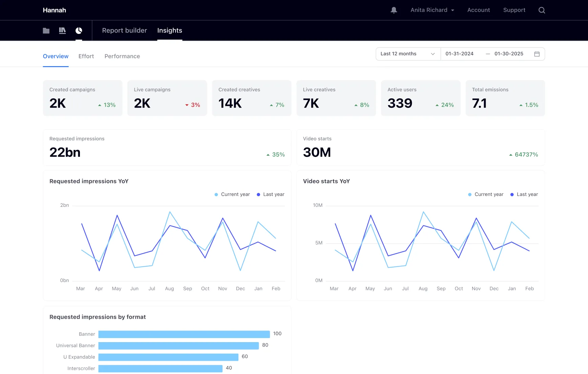Open the library books icon section

tap(62, 31)
